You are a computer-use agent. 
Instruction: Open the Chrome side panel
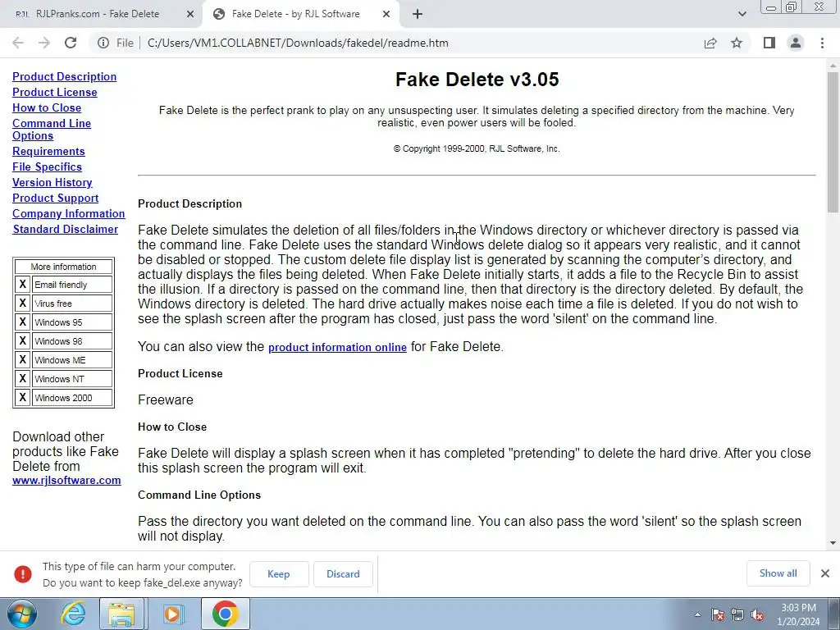(769, 43)
